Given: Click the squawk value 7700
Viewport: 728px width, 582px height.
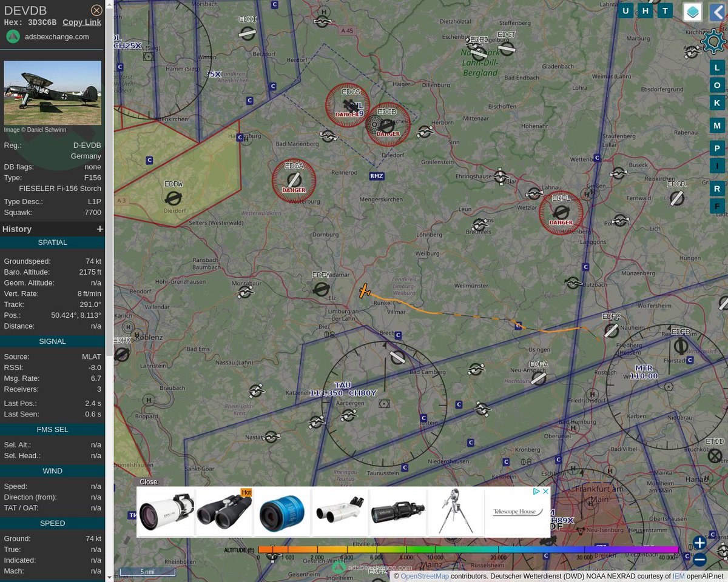Looking at the screenshot, I should [x=93, y=213].
